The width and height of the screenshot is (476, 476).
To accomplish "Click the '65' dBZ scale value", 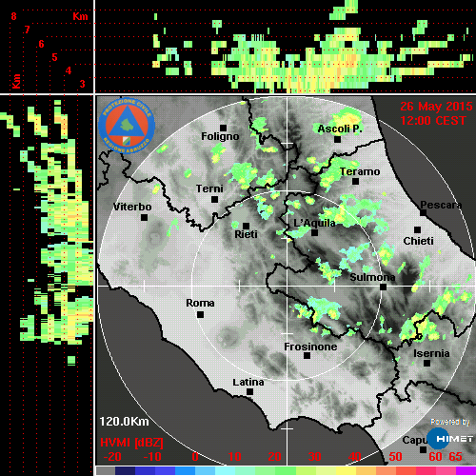I will [455, 457].
